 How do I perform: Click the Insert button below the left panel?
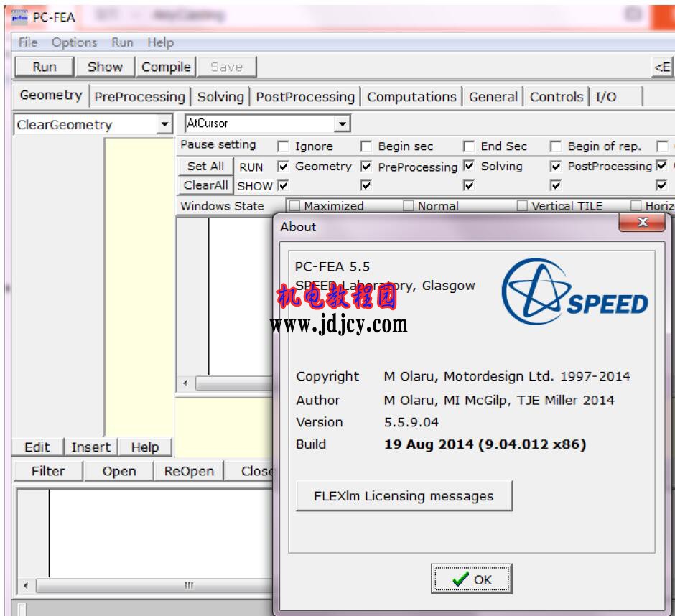pos(90,447)
